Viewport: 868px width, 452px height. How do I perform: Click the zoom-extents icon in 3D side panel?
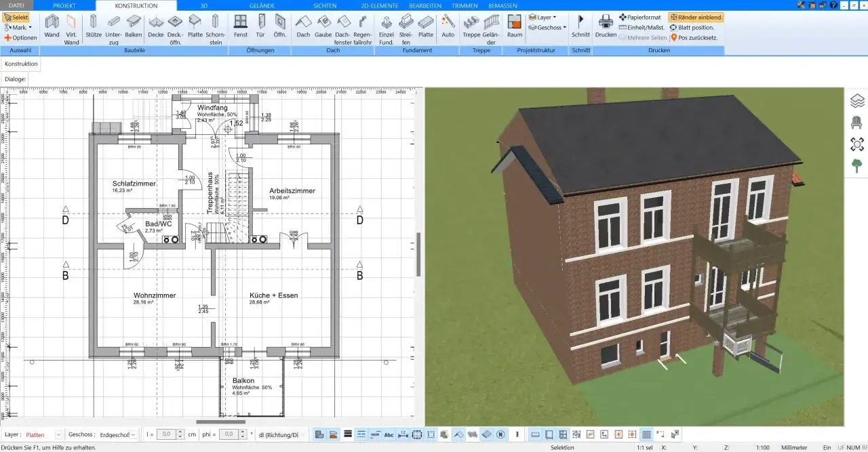click(857, 144)
